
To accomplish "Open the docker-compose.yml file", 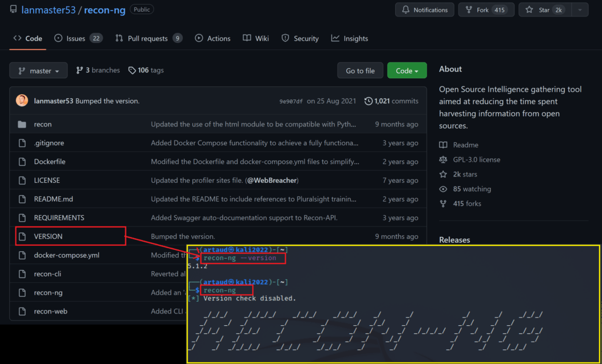I will tap(66, 255).
